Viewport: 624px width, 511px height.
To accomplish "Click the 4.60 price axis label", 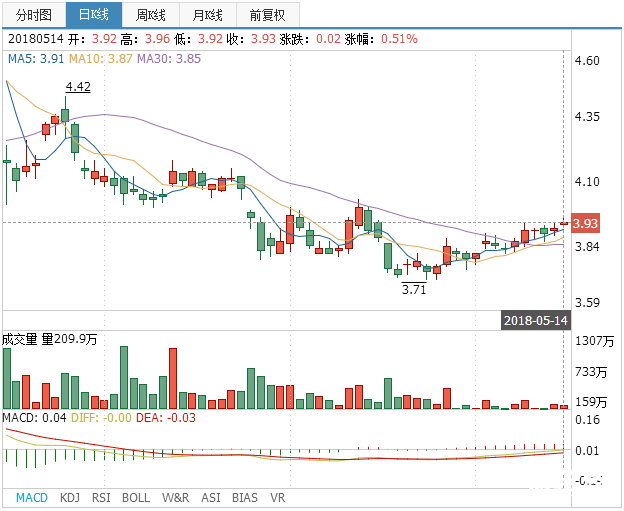I will (x=587, y=60).
